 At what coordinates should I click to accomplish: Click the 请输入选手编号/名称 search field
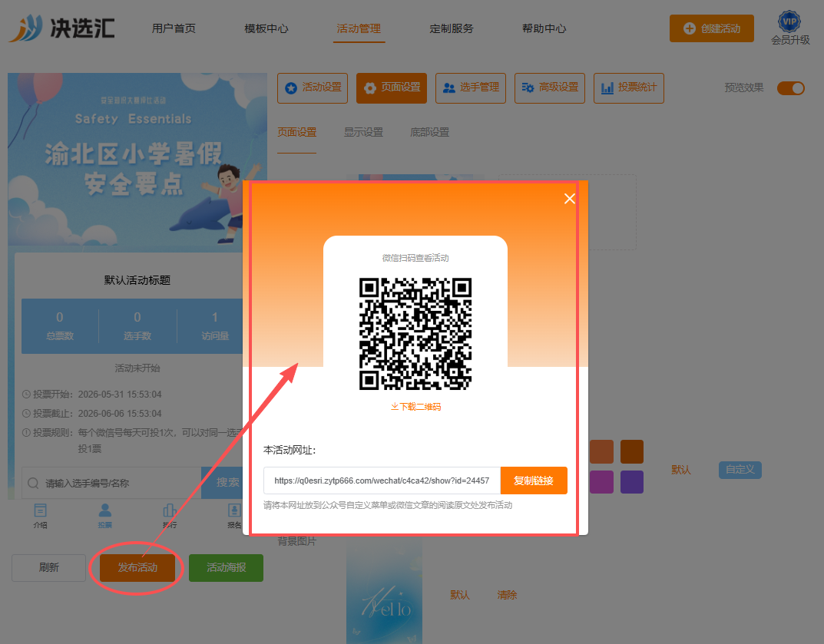(x=111, y=484)
